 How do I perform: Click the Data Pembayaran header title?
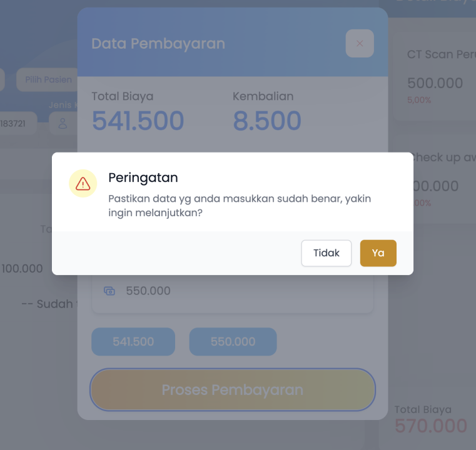pos(158,44)
